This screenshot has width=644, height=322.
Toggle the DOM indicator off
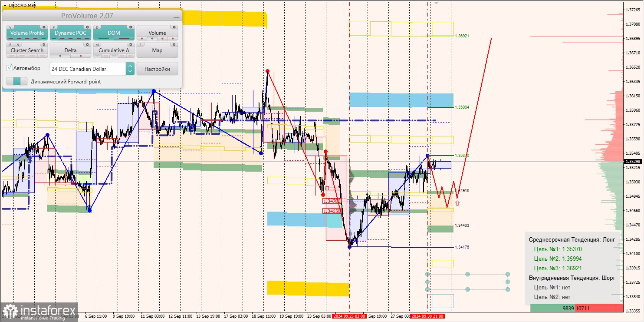[x=114, y=33]
